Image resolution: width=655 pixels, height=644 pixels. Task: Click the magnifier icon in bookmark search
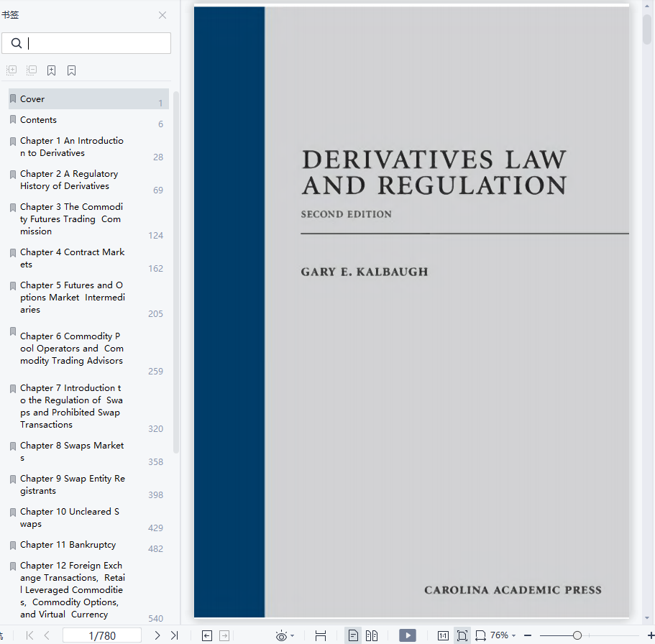pos(17,43)
